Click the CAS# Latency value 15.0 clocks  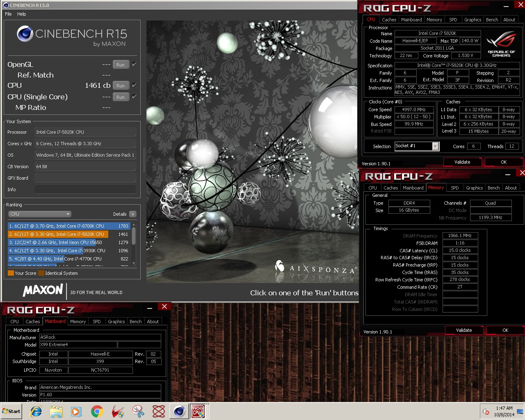460,250
